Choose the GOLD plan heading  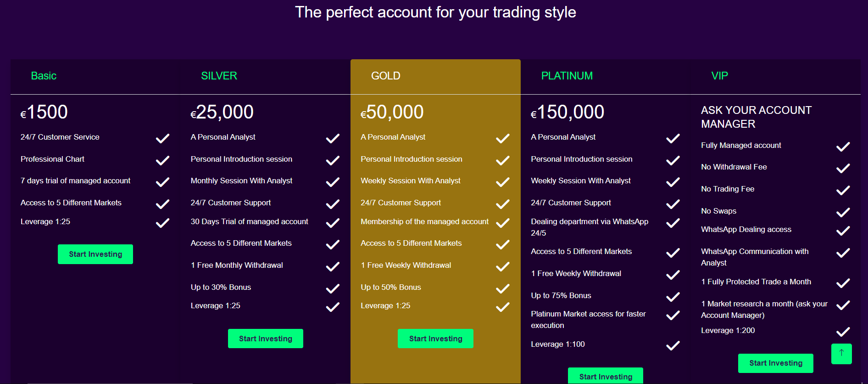[385, 76]
